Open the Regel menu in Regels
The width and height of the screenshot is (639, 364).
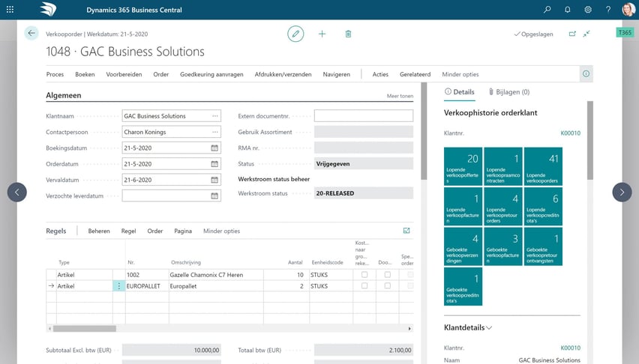point(128,231)
